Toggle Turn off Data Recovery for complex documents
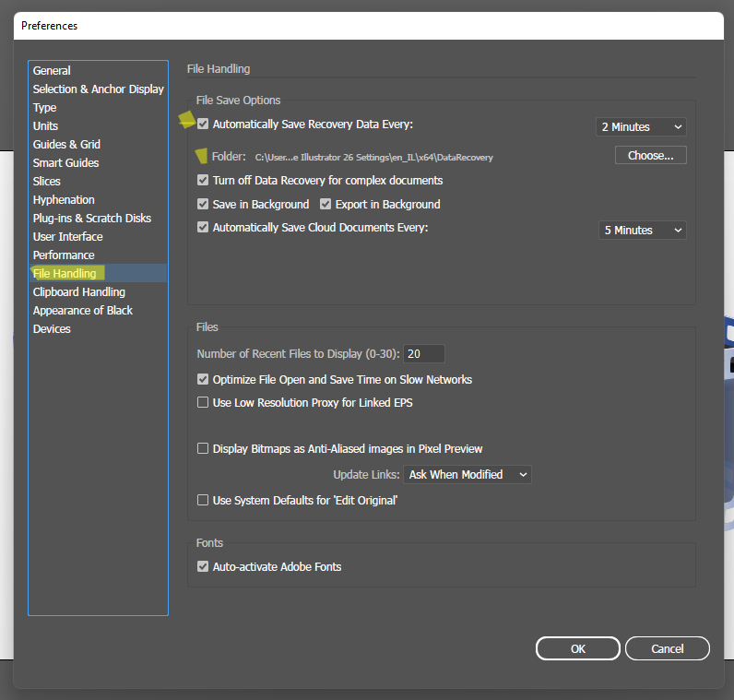This screenshot has width=734, height=700. (x=203, y=180)
